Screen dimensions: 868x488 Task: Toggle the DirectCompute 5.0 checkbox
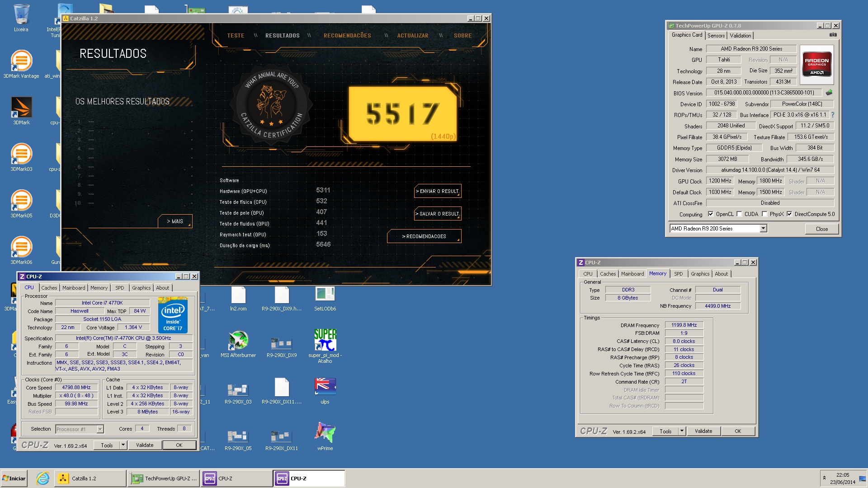pyautogui.click(x=790, y=214)
